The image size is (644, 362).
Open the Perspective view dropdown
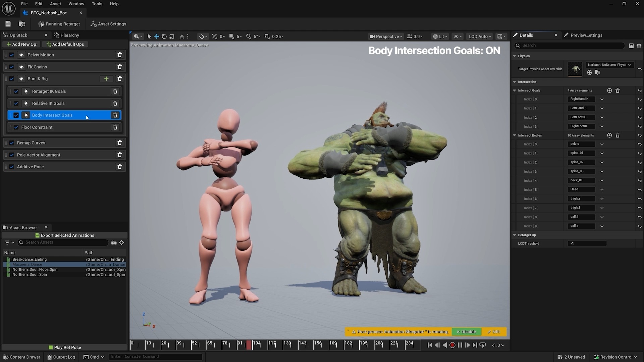385,36
